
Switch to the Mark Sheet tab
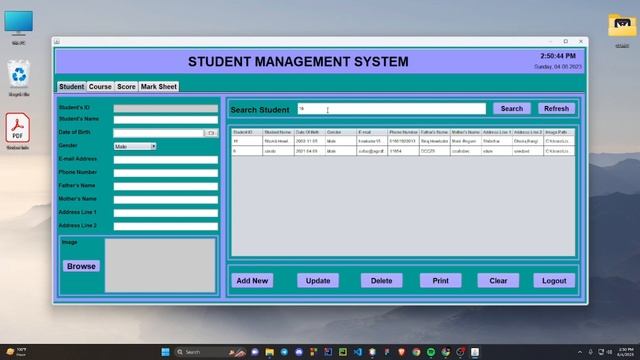point(159,87)
